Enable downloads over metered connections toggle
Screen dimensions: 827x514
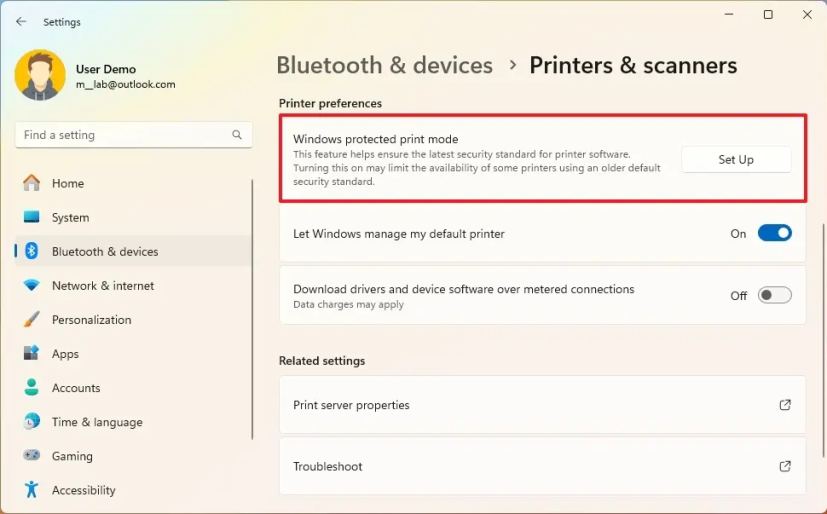point(774,295)
